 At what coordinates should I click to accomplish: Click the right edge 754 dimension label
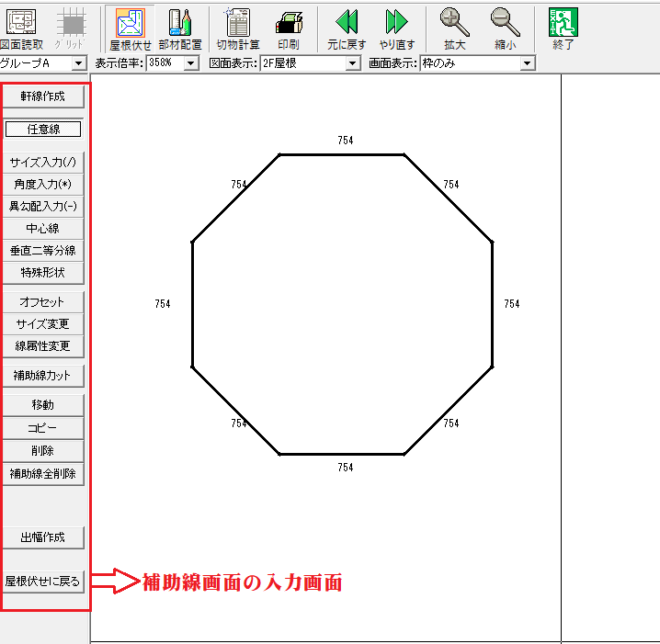pos(512,304)
